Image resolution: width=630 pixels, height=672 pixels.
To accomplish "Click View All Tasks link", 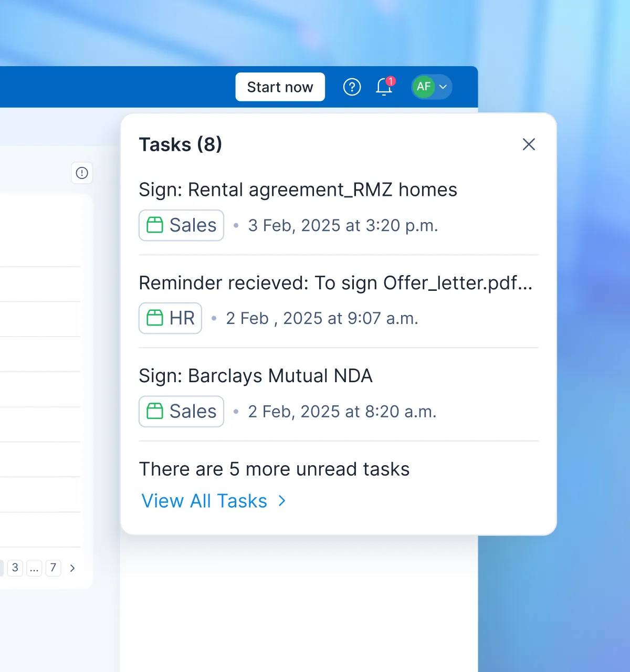I will click(204, 501).
